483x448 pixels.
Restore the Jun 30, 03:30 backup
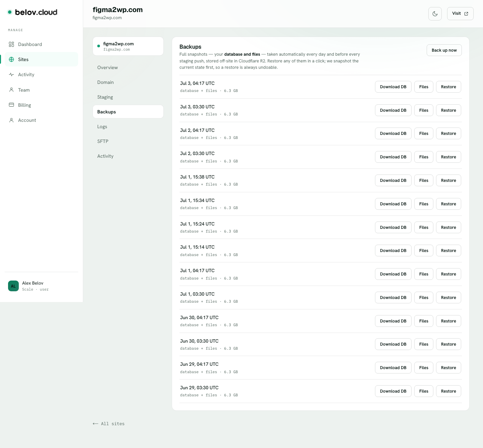448,344
